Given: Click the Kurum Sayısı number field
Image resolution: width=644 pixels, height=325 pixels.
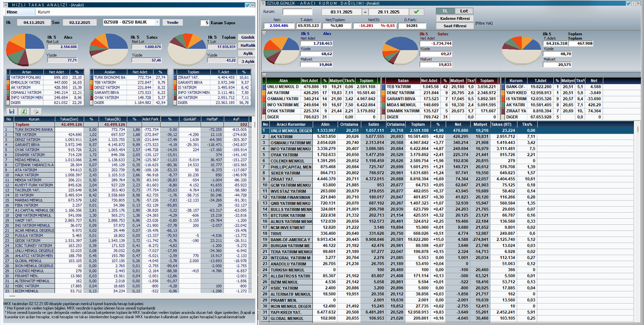Looking at the screenshot, I should pyautogui.click(x=205, y=23).
